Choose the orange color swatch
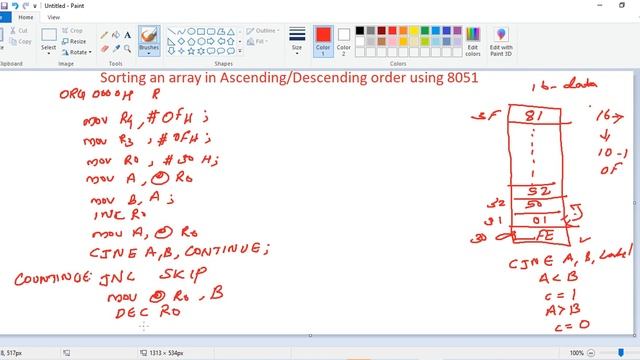640x360 pixels. click(x=403, y=31)
